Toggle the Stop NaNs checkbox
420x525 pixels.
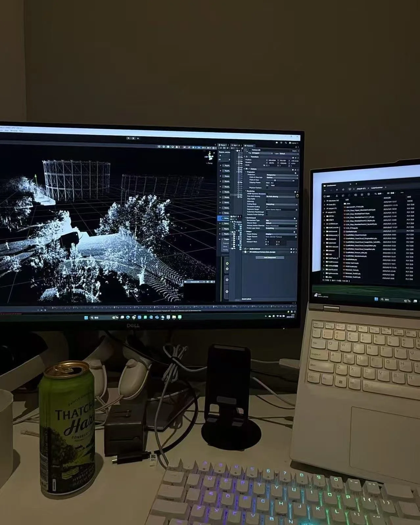click(267, 199)
